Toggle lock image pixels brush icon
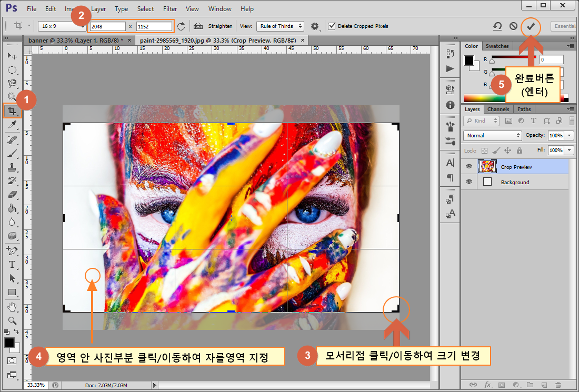The image size is (579, 392). [x=496, y=150]
